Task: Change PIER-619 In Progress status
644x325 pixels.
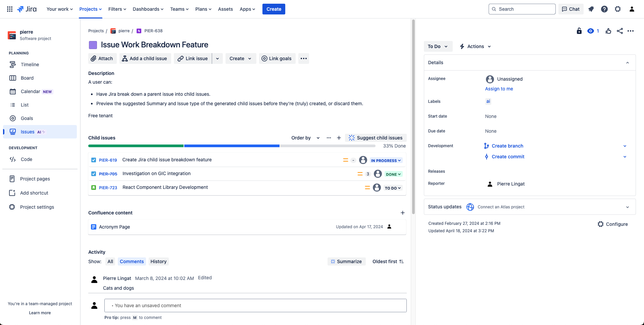Action: (x=386, y=161)
